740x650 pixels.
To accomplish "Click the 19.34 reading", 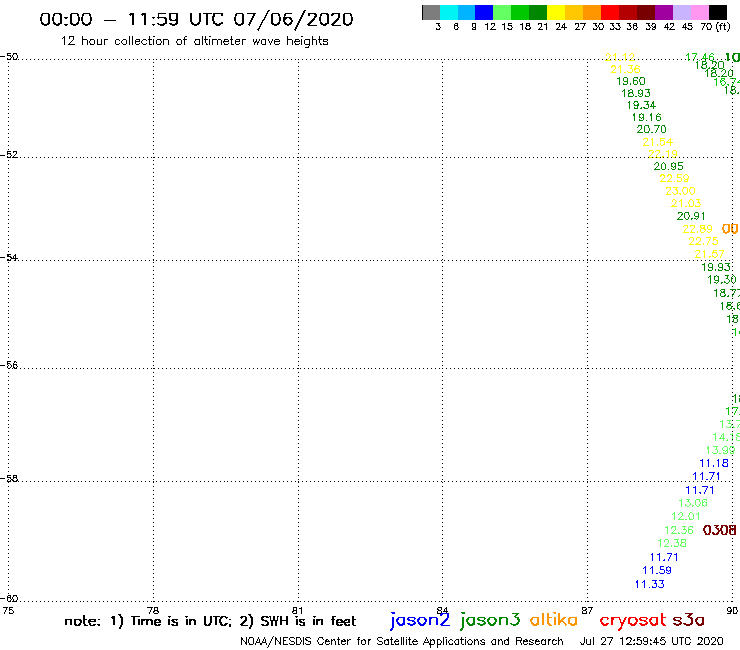I will coord(641,105).
